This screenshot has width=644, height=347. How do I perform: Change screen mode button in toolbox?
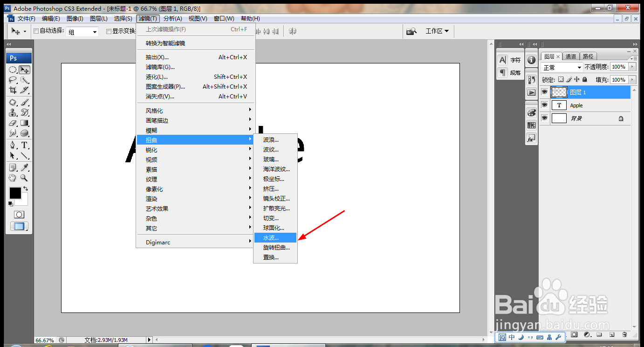[x=19, y=227]
